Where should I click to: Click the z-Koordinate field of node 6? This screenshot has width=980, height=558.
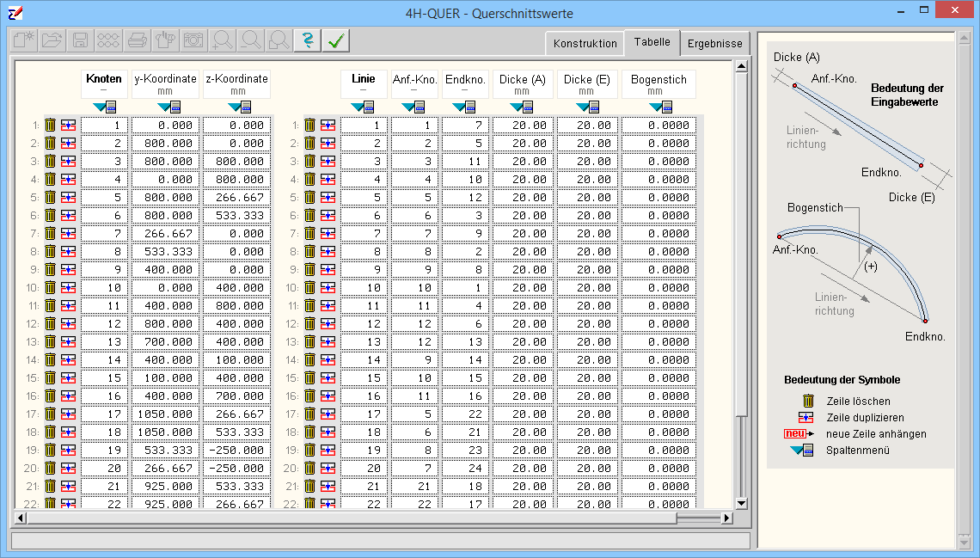(237, 216)
